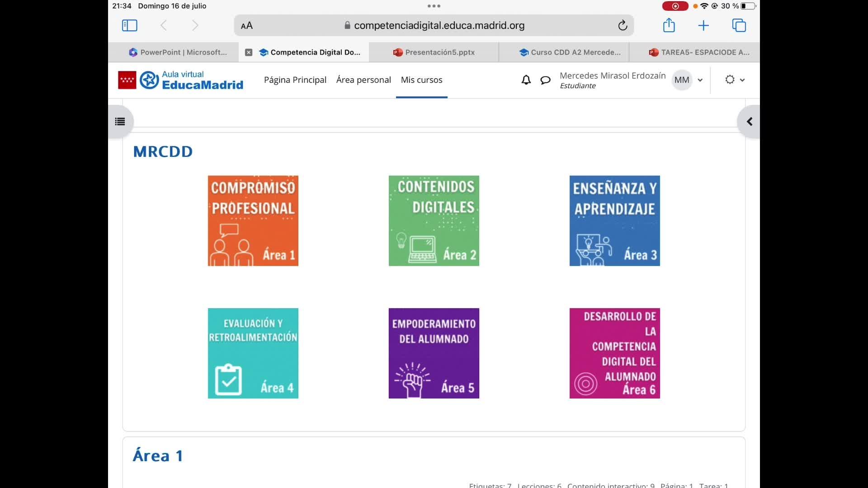This screenshot has width=868, height=488.
Task: Expand the theme settings gear dropdown
Action: pyautogui.click(x=735, y=80)
